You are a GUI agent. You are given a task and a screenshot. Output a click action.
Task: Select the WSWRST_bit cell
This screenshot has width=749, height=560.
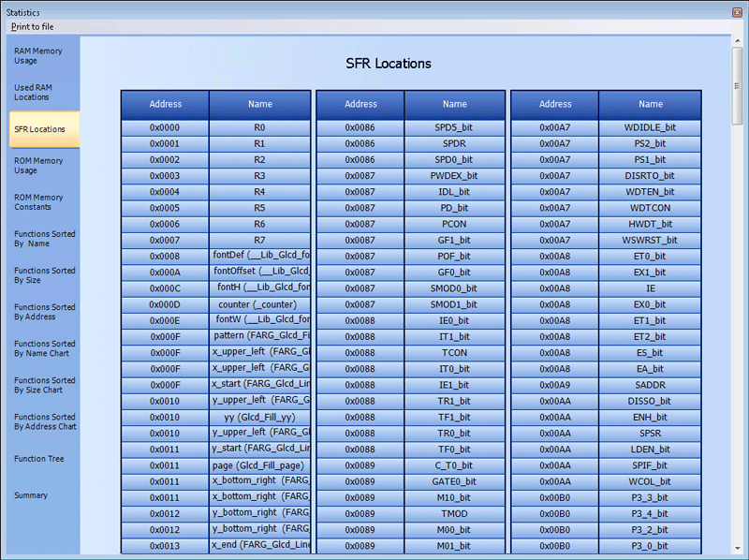(x=650, y=241)
